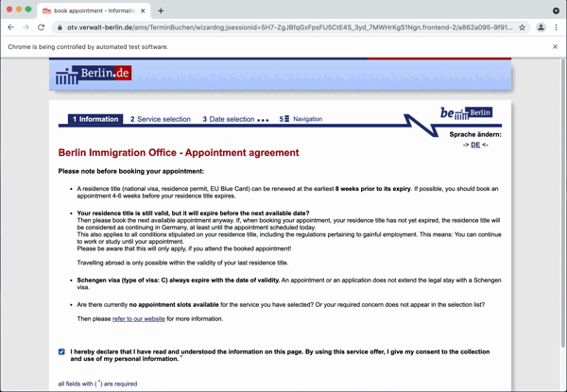The image size is (567, 392).
Task: Click 'Sprache ändern:' label
Action: (475, 134)
